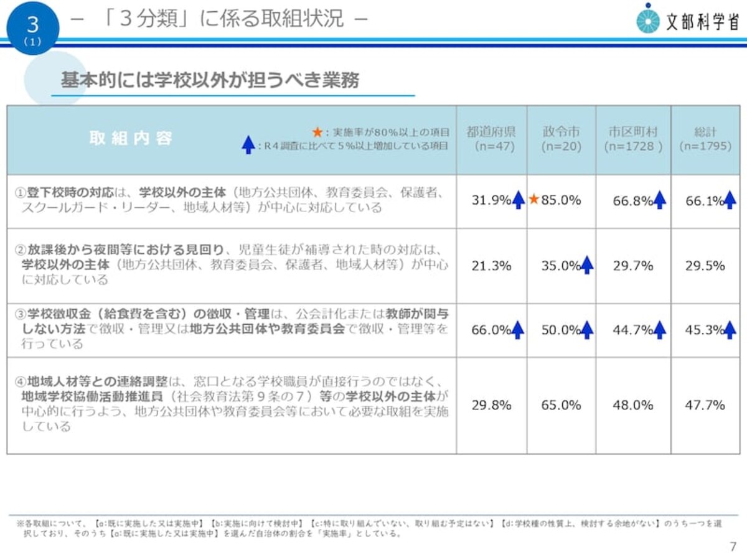The image size is (747, 560).
Task: Click heading 基本的には学校以外が担うべき業務
Action: tap(210, 80)
